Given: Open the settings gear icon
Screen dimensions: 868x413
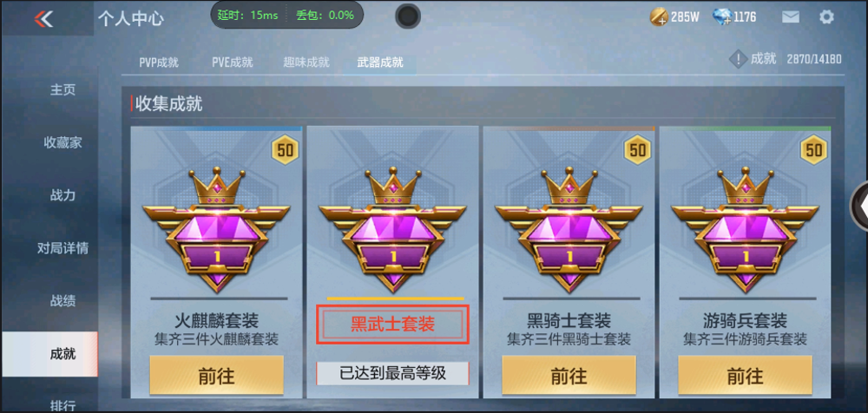Looking at the screenshot, I should tap(826, 17).
